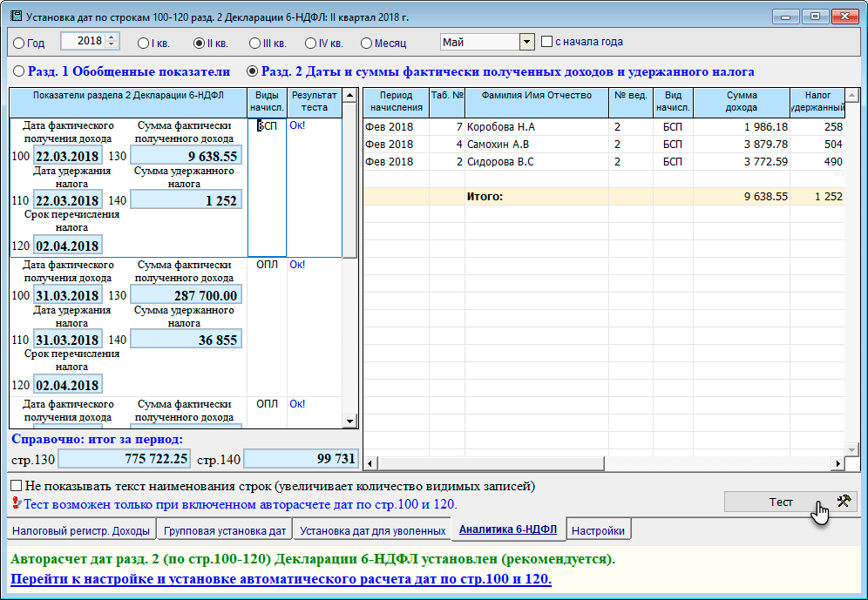Select the II кв. quarter option
868x600 pixels.
coord(200,43)
